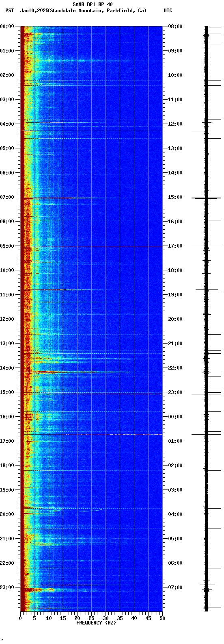Click Stockdale Mountain, Parkfield, Ca location text

click(97, 11)
